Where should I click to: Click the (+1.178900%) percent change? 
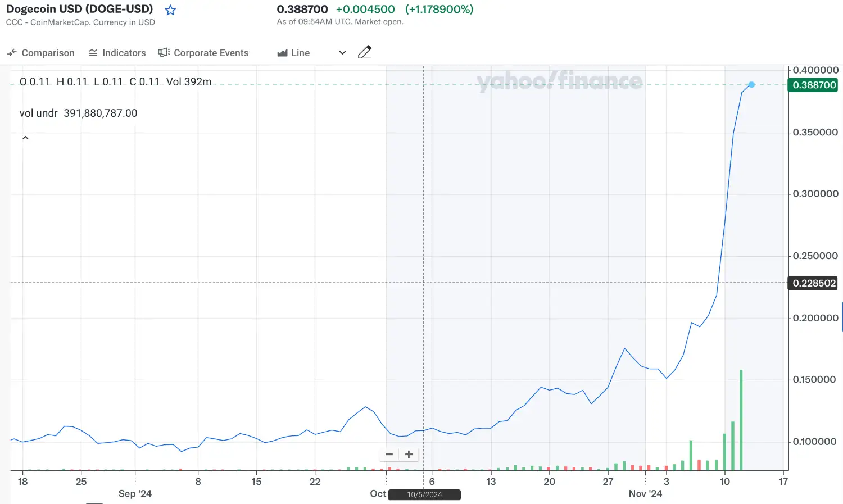(439, 9)
